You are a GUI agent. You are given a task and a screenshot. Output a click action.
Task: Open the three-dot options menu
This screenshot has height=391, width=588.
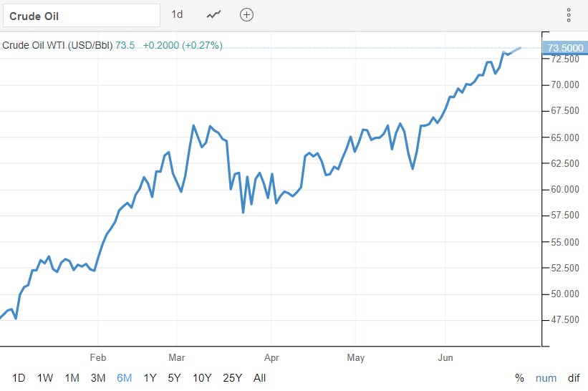click(x=569, y=15)
